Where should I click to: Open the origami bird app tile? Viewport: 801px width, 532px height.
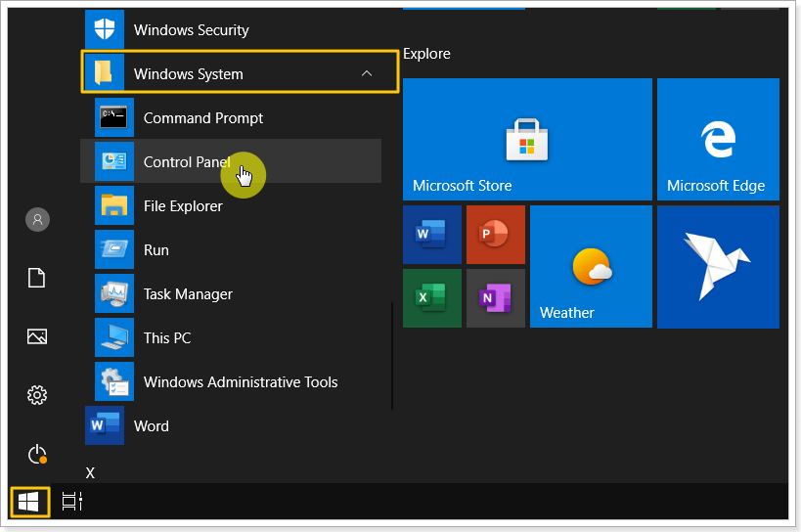click(718, 267)
